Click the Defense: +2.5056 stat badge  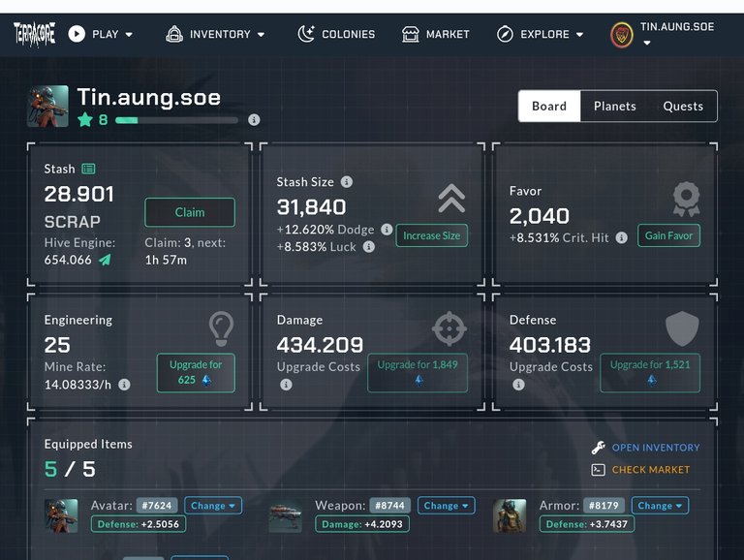tap(139, 524)
